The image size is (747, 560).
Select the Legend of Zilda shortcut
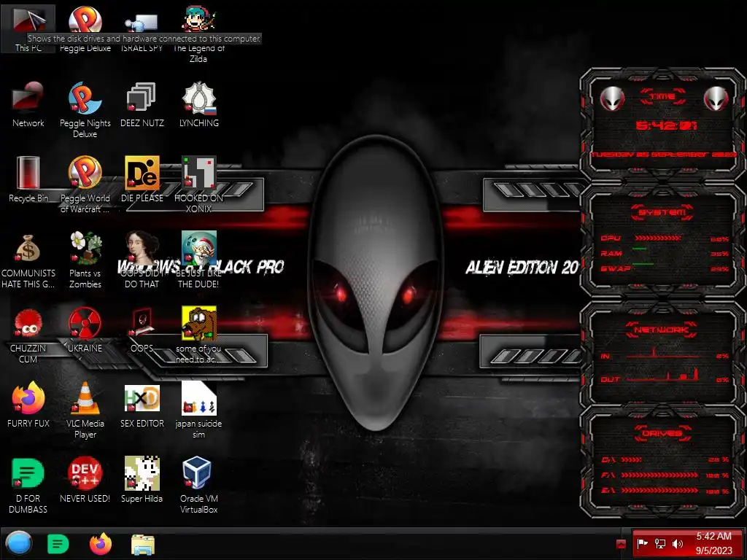198,34
